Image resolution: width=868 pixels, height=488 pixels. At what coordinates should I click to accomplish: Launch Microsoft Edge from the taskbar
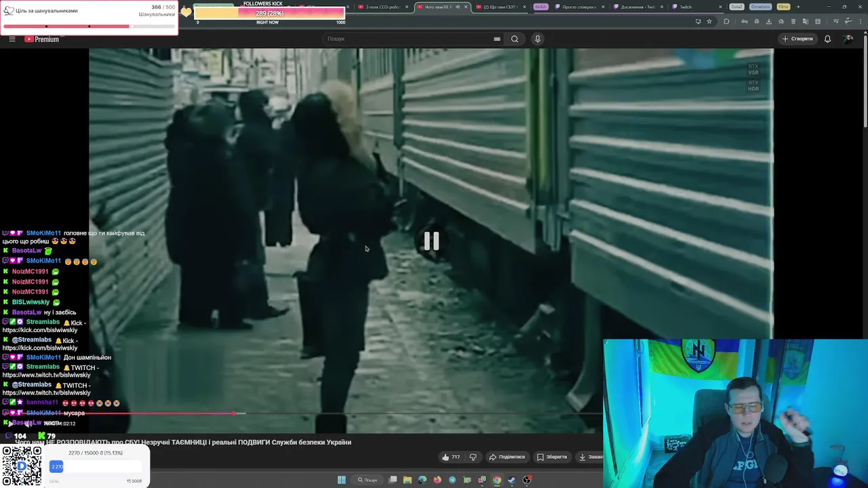422,480
